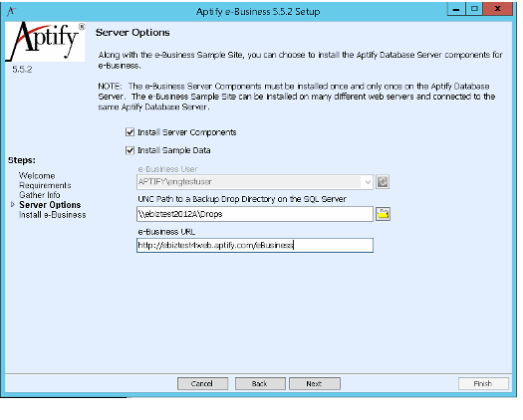
Task: Click the Cancel button
Action: (202, 383)
